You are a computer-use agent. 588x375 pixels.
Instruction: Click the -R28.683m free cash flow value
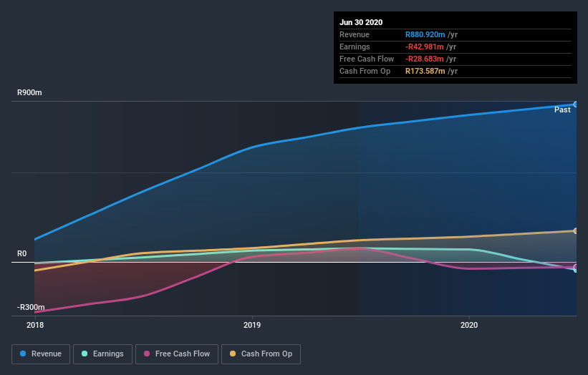click(425, 59)
